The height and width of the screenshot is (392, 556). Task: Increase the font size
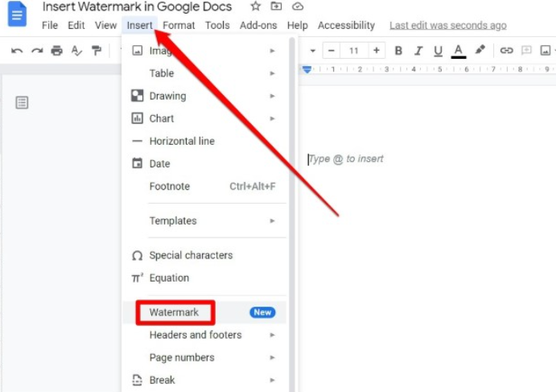tap(377, 51)
